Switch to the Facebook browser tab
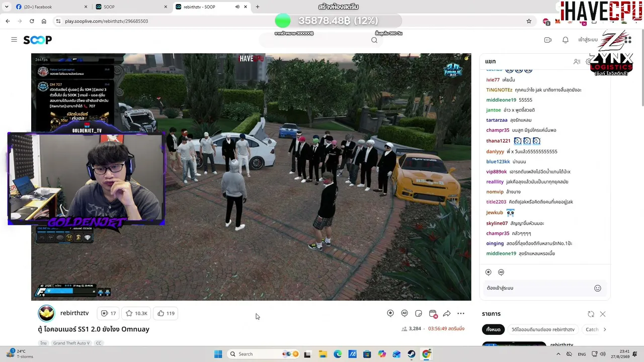 click(50, 7)
